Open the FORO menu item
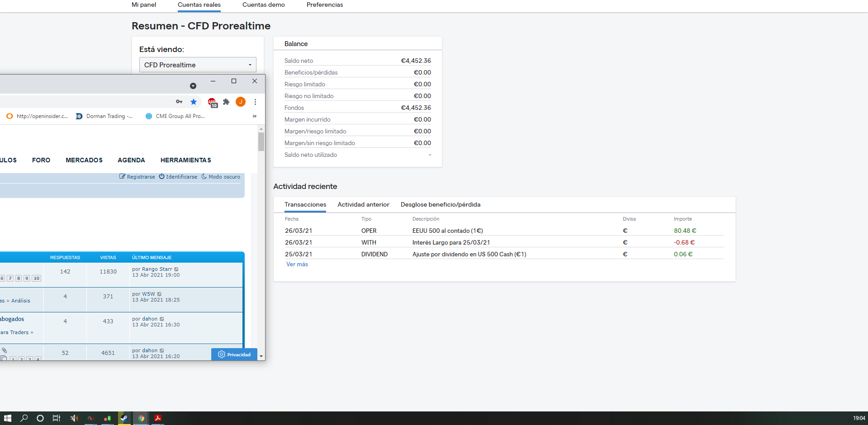This screenshot has width=868, height=425. click(41, 160)
